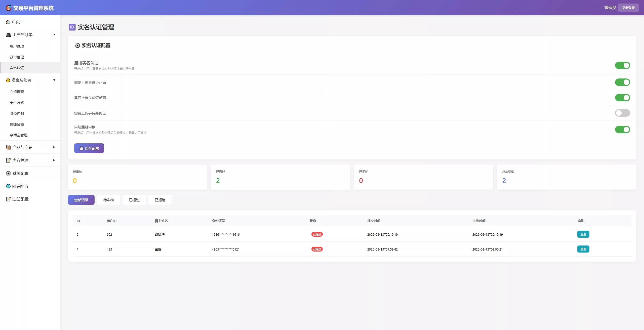Click the 保存配置 button
Image resolution: width=644 pixels, height=330 pixels.
89,148
